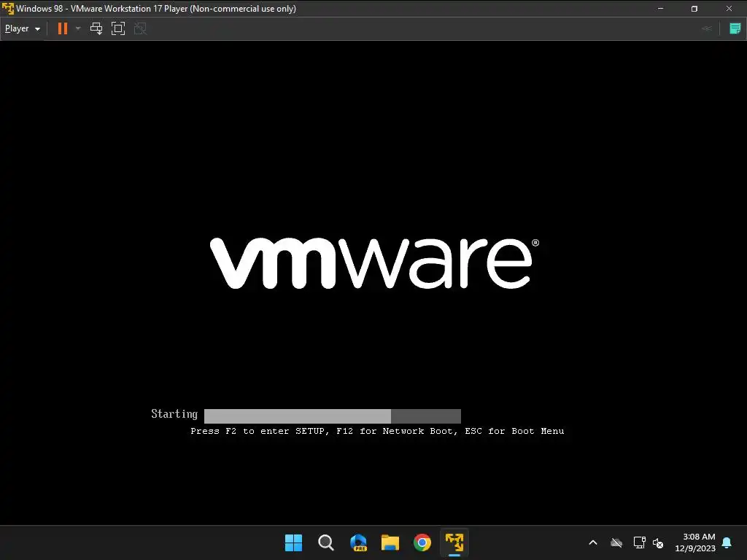This screenshot has height=560, width=747.
Task: Open File Explorer from taskbar
Action: [390, 542]
